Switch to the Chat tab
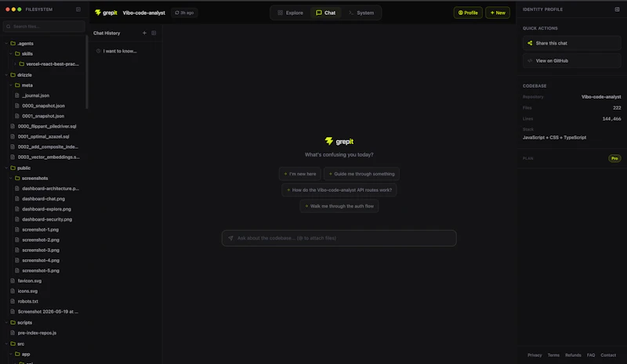 point(325,13)
